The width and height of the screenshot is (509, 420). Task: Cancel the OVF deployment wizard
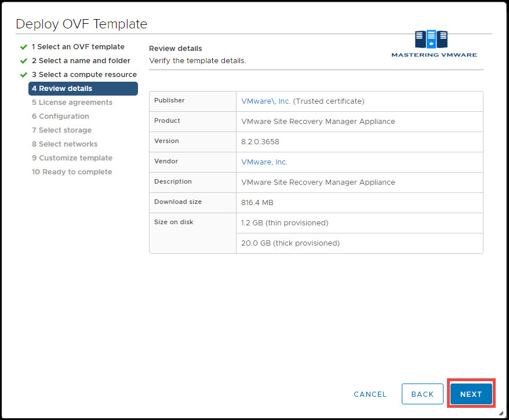[370, 394]
